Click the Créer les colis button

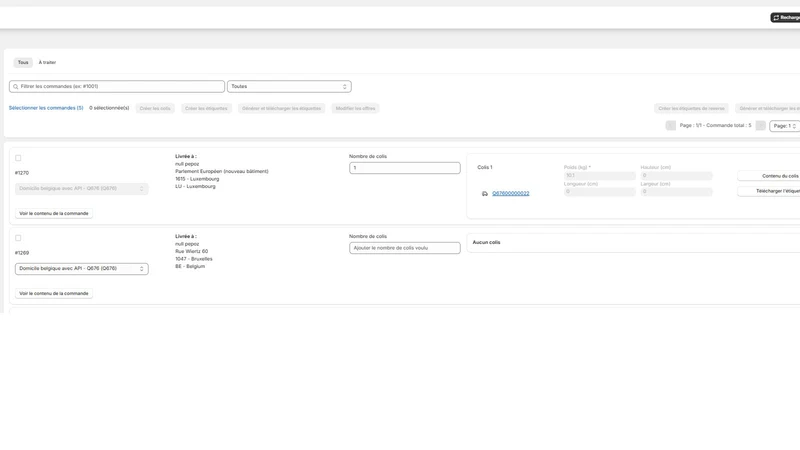(155, 108)
